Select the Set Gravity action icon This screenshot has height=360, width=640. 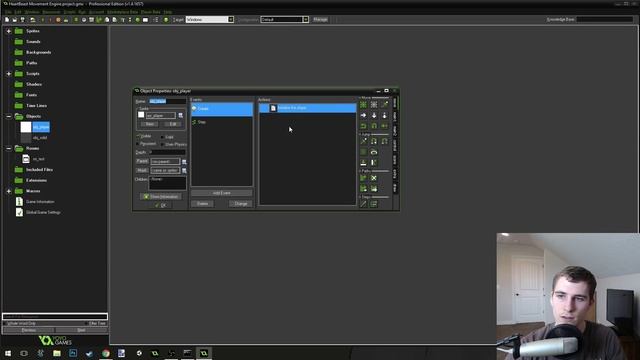[x=384, y=116]
